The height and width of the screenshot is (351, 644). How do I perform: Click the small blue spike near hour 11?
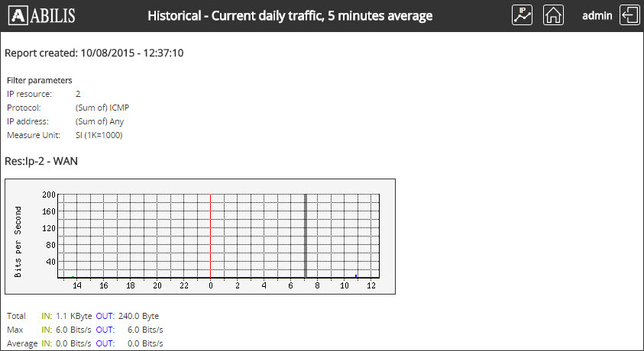point(356,275)
